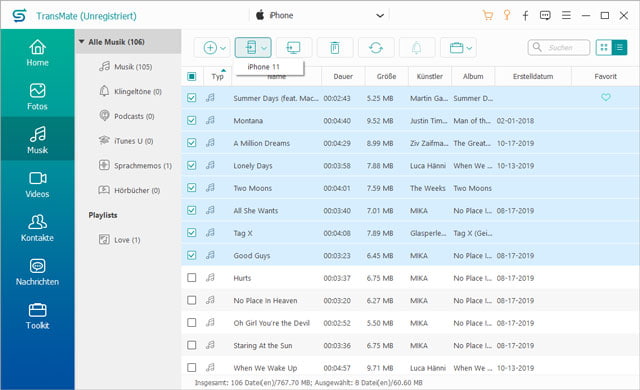Open the feedback chat icon

[545, 16]
